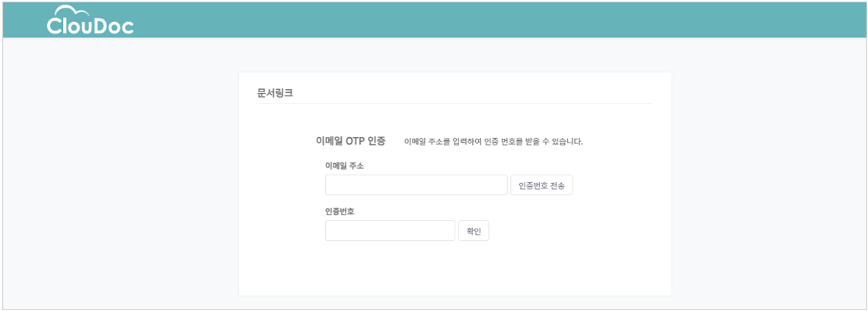Click blank card area below 확인 button

tap(455, 269)
